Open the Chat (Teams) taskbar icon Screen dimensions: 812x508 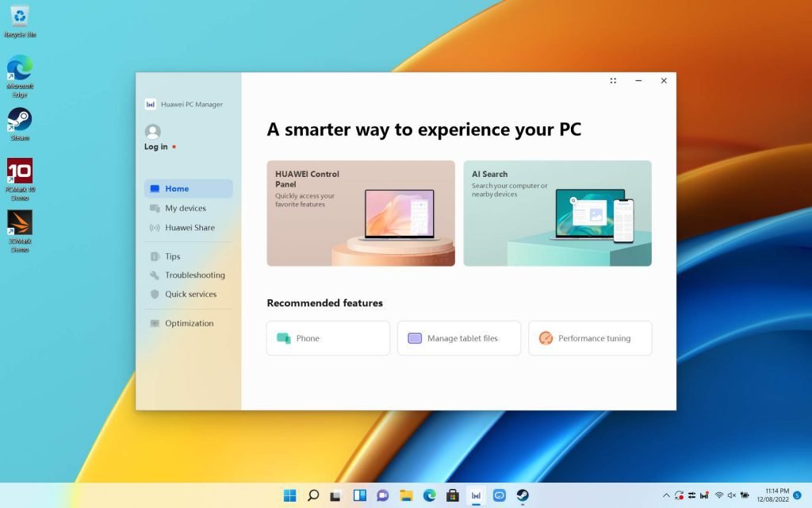pos(383,495)
